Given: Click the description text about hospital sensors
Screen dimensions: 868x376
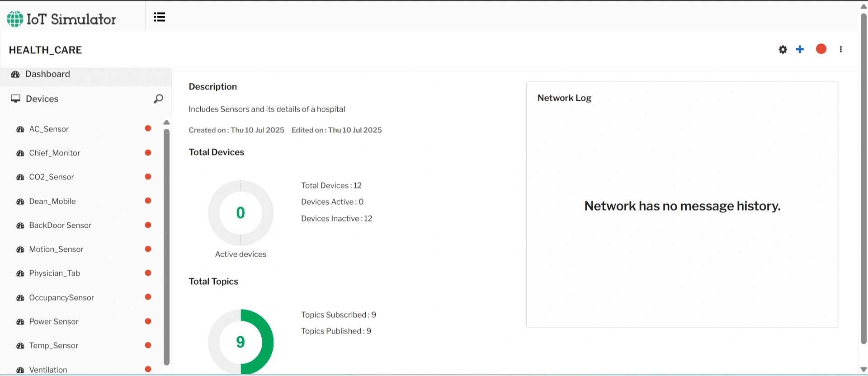Looking at the screenshot, I should tap(267, 109).
